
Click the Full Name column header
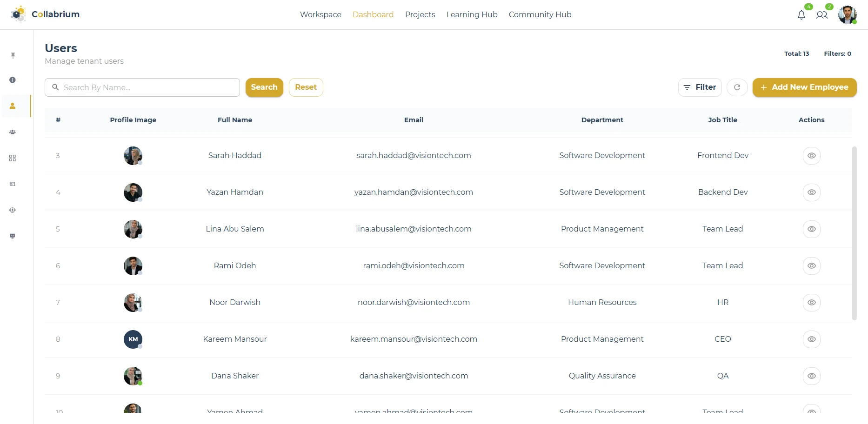point(235,120)
